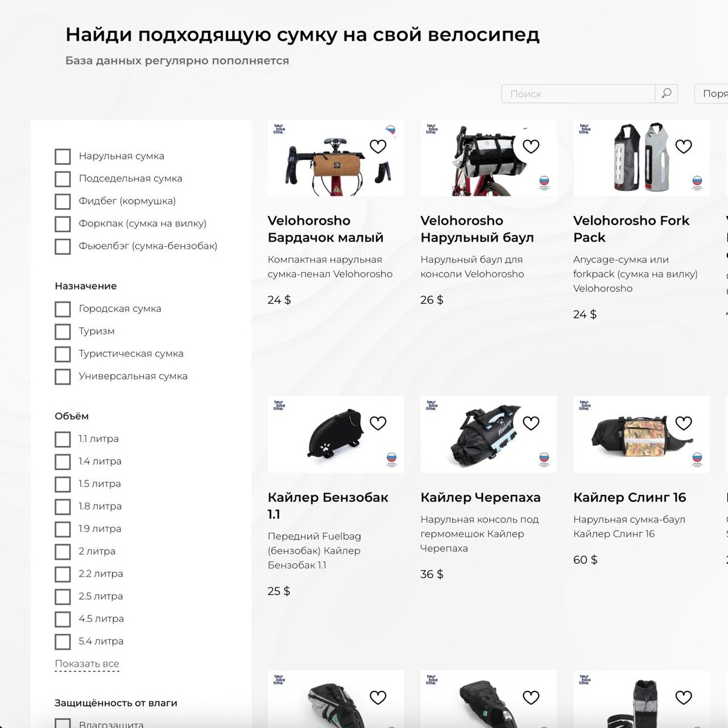Enable the Фидбег (кормушка) checkbox
This screenshot has width=728, height=728.
point(62,201)
